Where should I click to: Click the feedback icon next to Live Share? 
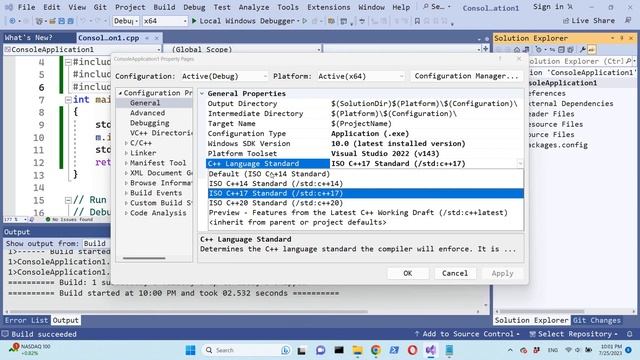coord(628,20)
